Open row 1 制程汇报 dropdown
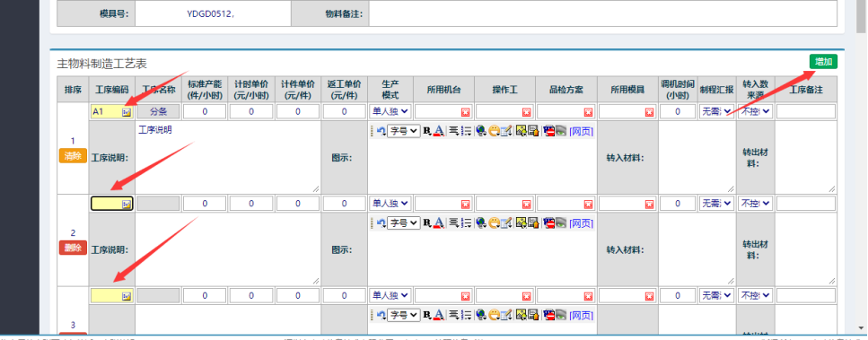 click(x=716, y=111)
